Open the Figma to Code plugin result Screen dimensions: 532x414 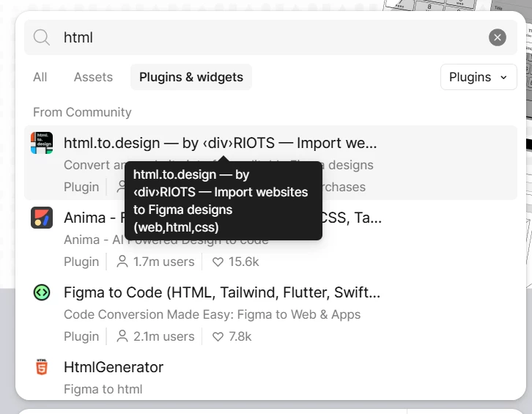point(222,292)
